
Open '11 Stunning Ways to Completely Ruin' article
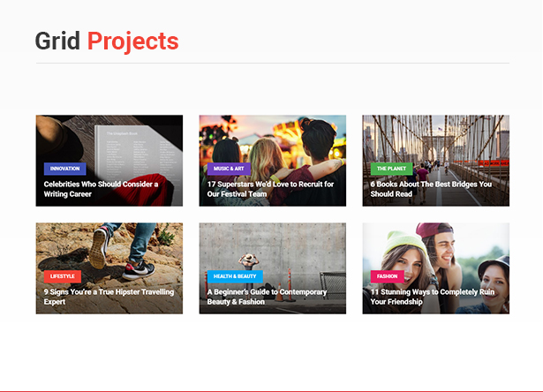[x=433, y=297]
